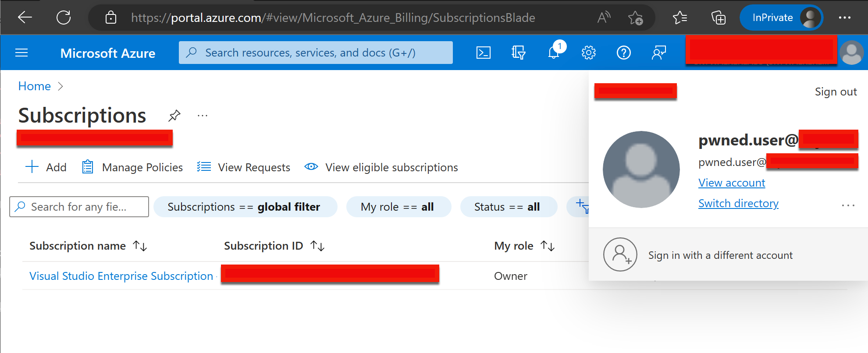
Task: Open the Status == all filter
Action: 508,207
